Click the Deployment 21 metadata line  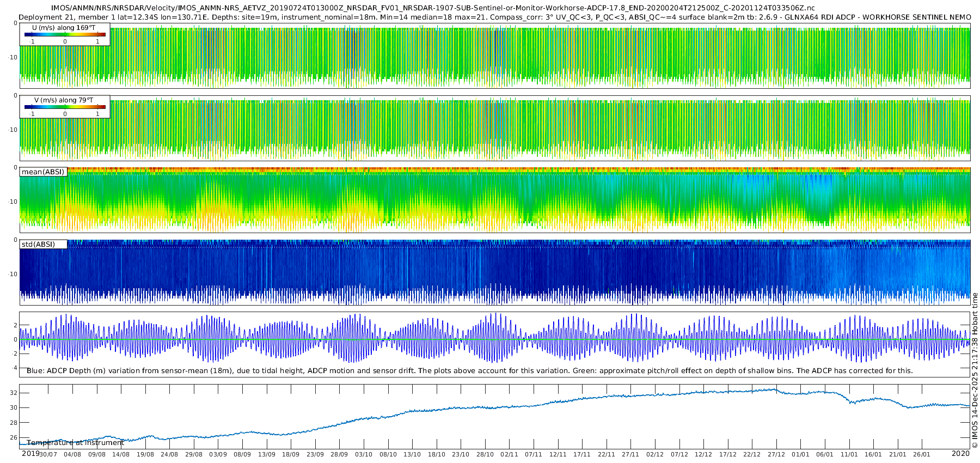pos(494,17)
